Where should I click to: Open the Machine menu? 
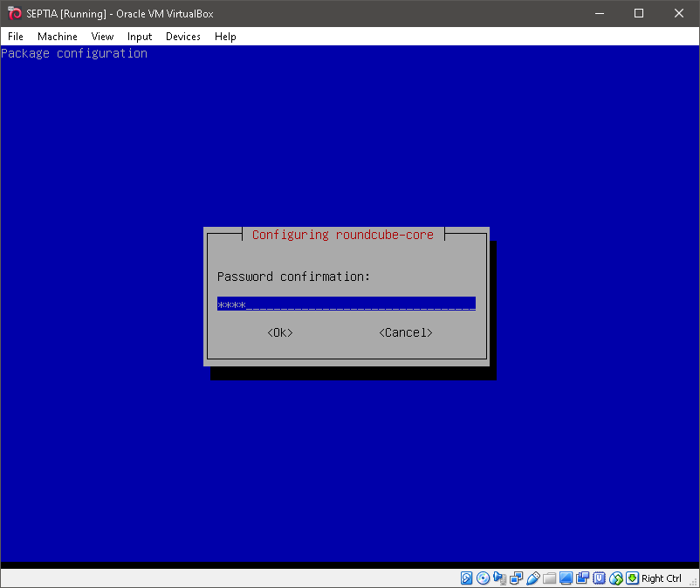tap(57, 37)
